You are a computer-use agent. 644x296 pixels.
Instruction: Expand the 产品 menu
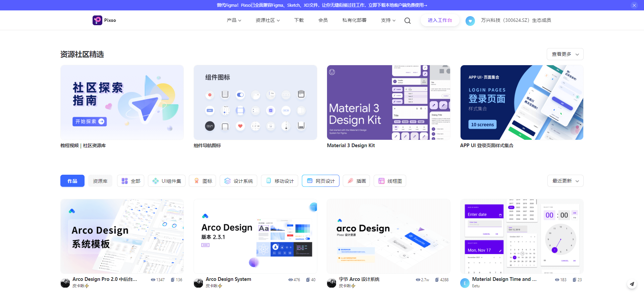tap(234, 20)
